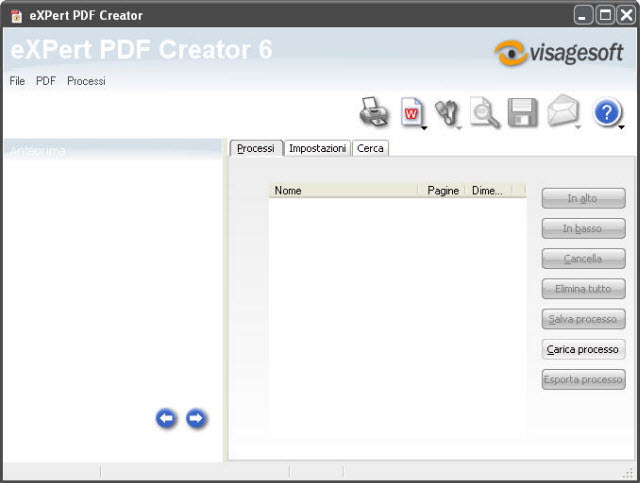Open the Processi menu
Screen dimensions: 640x483
[x=86, y=81]
